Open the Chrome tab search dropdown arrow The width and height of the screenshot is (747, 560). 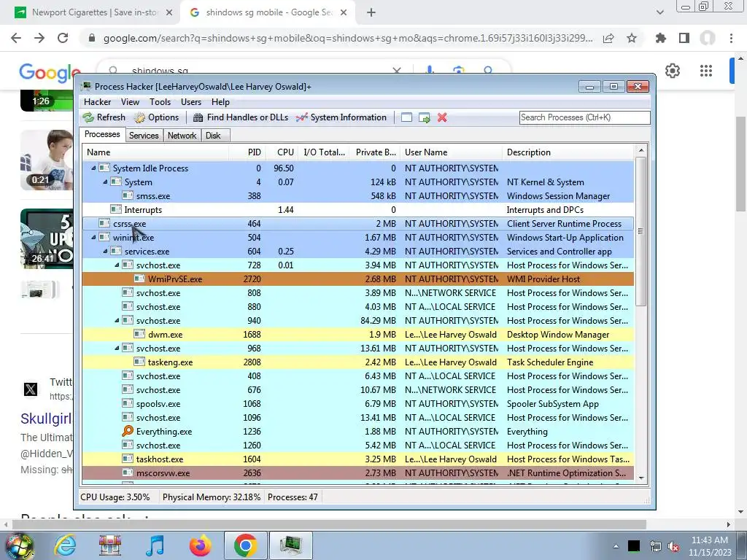pos(659,13)
